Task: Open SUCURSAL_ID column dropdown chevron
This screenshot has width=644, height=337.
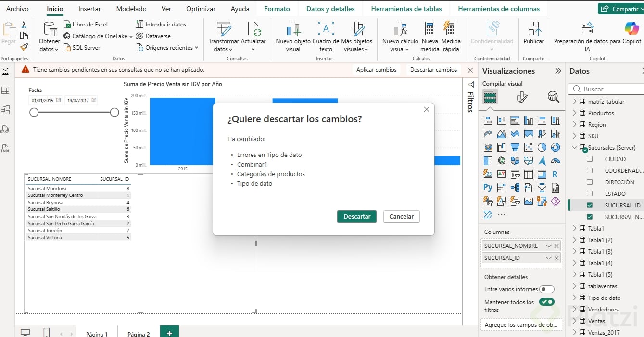Action: pos(548,258)
